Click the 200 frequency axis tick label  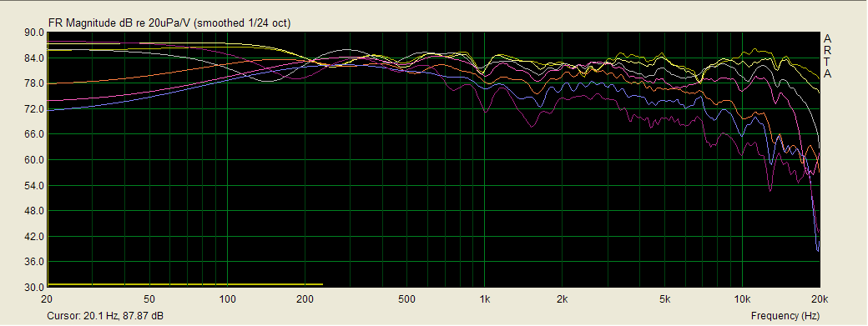pos(305,300)
